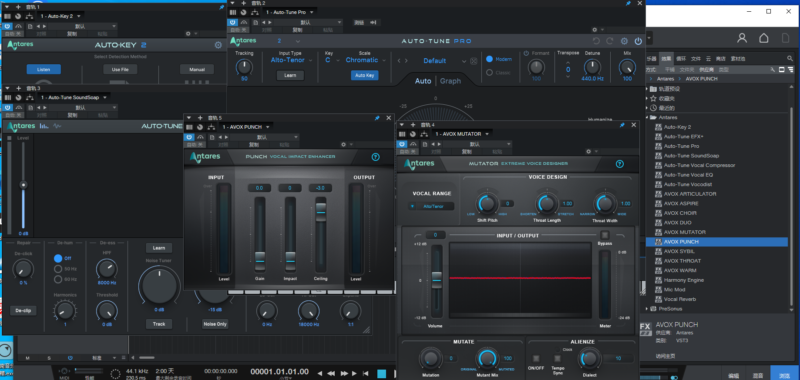This screenshot has width=800, height=380.
Task: Toggle Auto-Tune Pro power icon at top right
Action: click(x=638, y=41)
